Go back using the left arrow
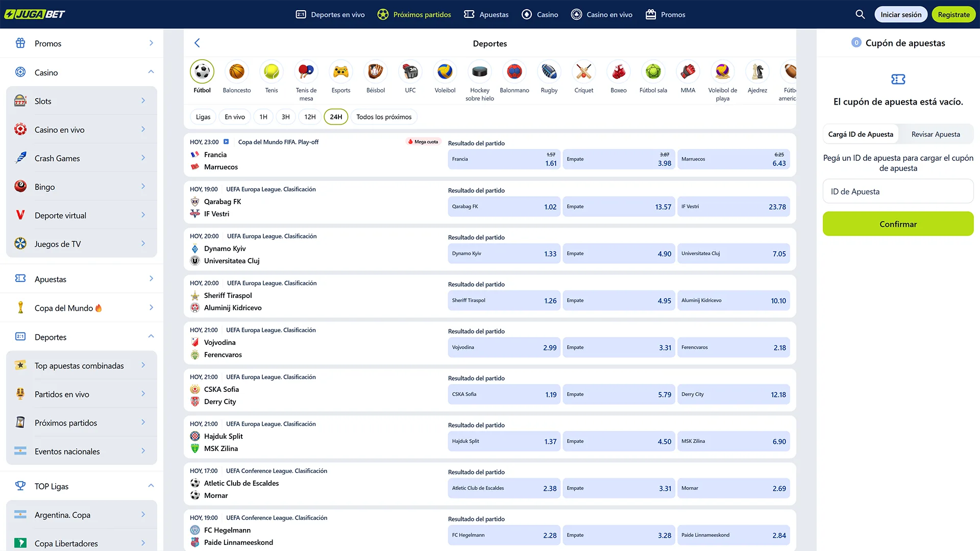 click(197, 43)
